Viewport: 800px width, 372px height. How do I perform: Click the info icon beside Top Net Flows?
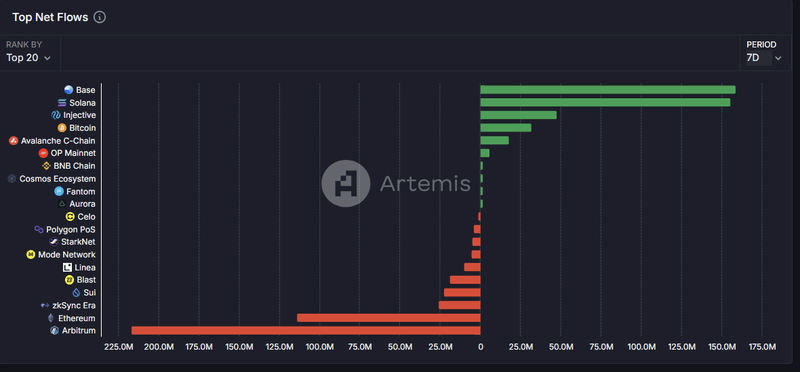click(100, 17)
